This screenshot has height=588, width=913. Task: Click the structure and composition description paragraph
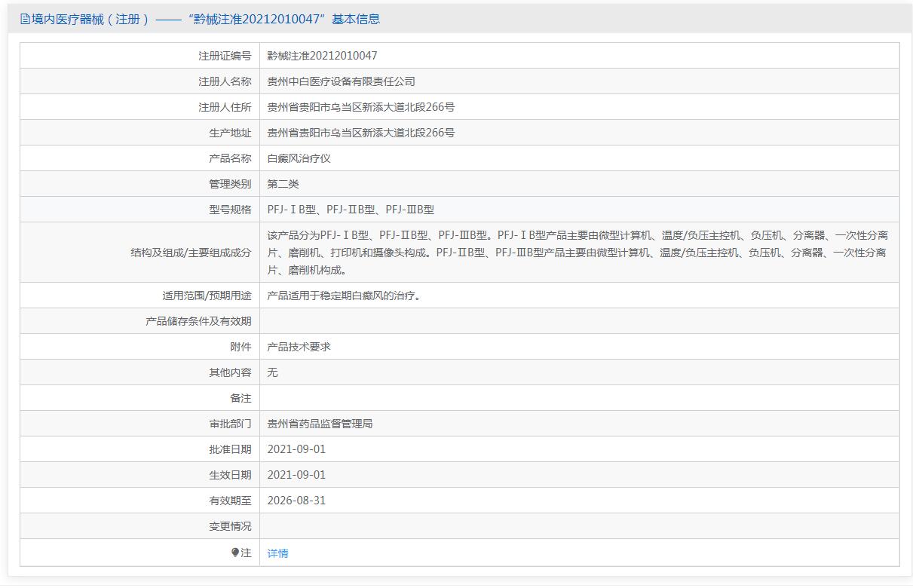tap(577, 253)
